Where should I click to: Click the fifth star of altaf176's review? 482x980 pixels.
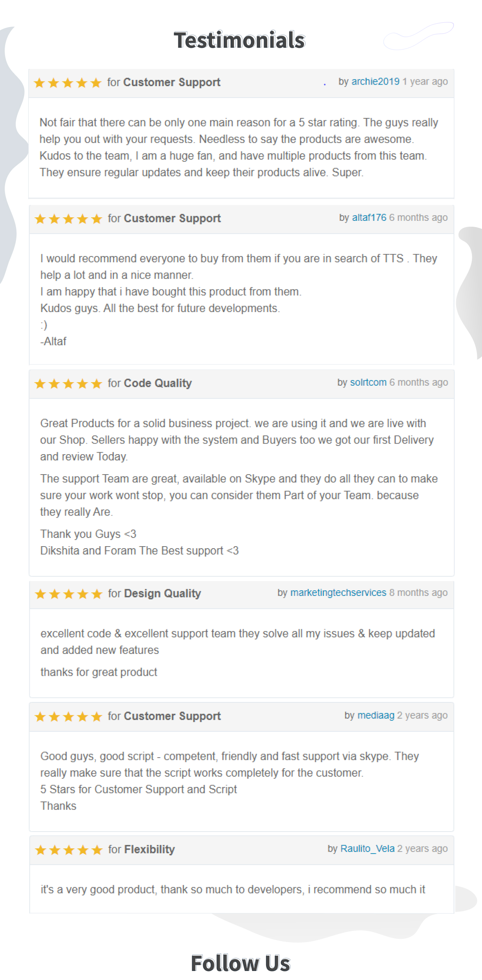tap(97, 219)
